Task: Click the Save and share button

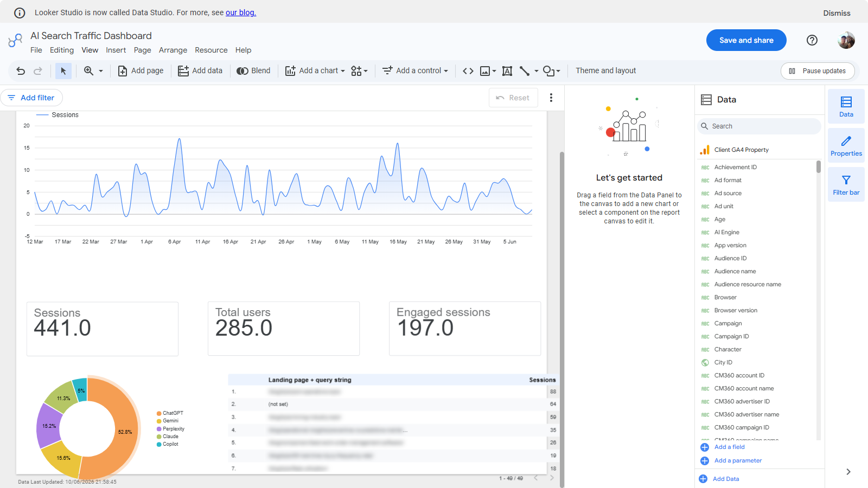Action: [746, 40]
